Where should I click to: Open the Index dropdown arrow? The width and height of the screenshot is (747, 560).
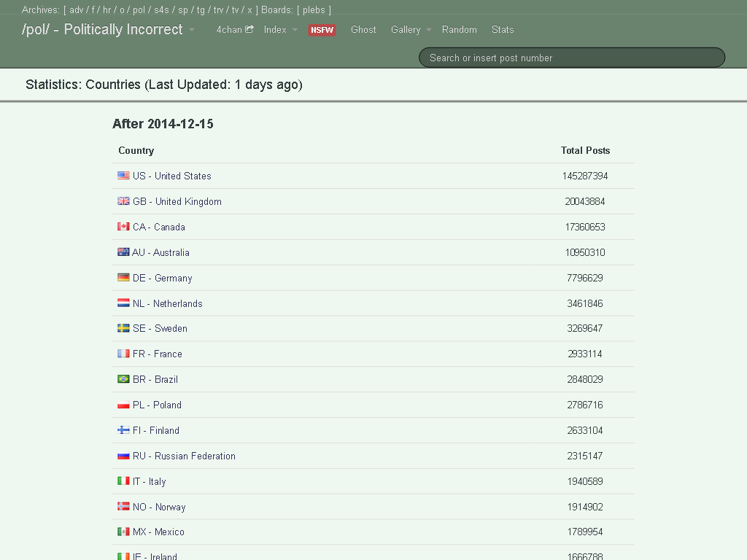[295, 30]
